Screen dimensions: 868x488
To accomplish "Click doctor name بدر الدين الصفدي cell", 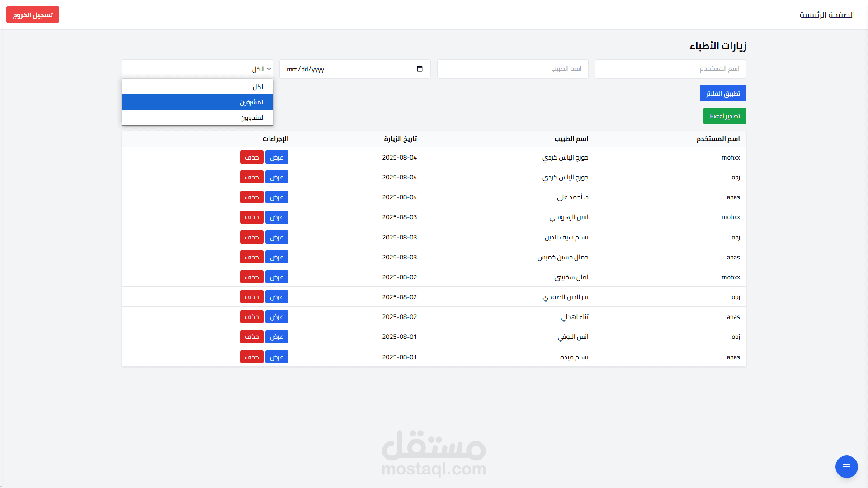I will point(566,297).
